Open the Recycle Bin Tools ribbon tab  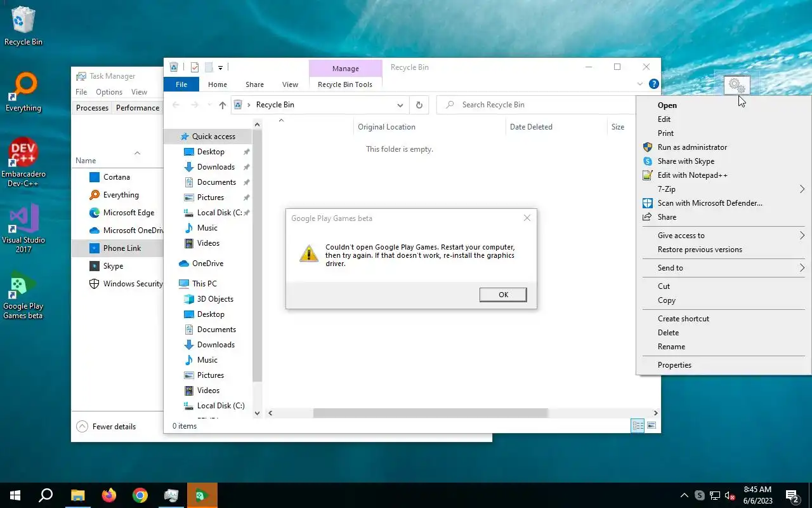click(x=345, y=84)
